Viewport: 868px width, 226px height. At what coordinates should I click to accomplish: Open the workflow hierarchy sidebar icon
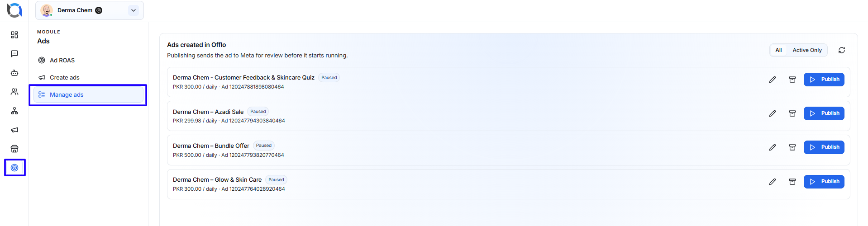coord(14,111)
